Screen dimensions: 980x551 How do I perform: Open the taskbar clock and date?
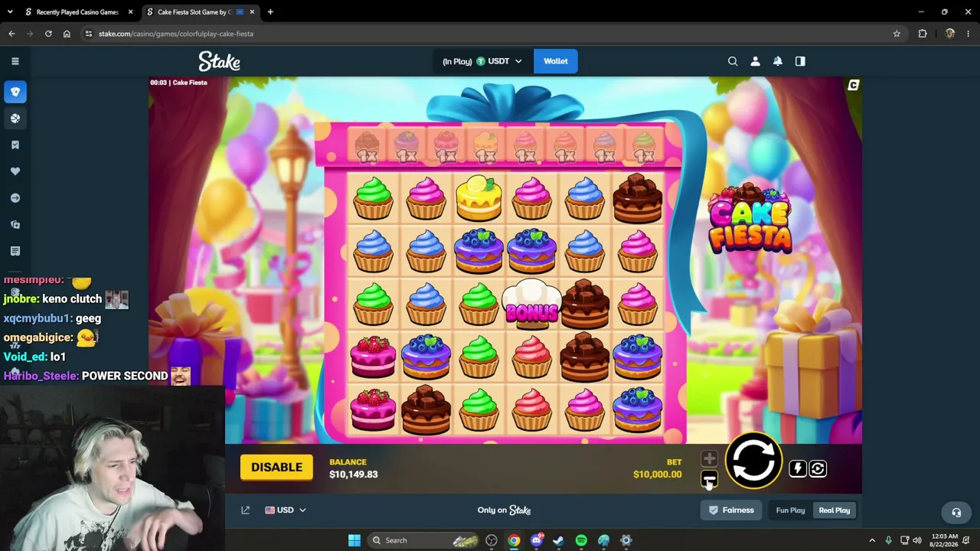point(944,540)
